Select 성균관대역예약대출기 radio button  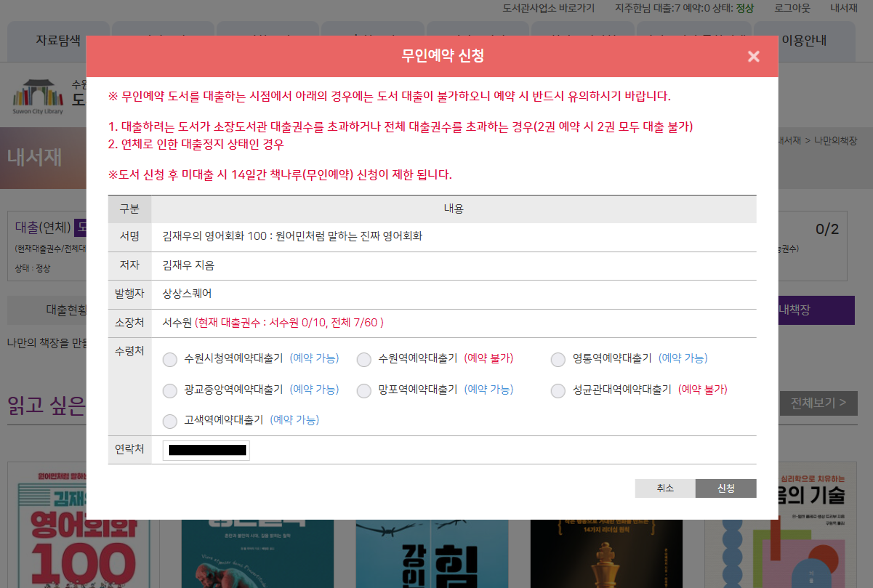pyautogui.click(x=558, y=390)
